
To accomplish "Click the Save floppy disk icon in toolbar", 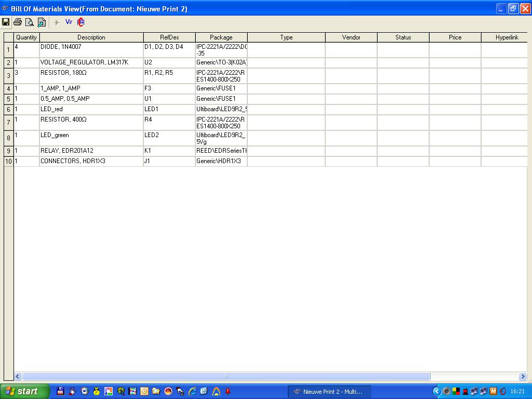I will click(6, 22).
